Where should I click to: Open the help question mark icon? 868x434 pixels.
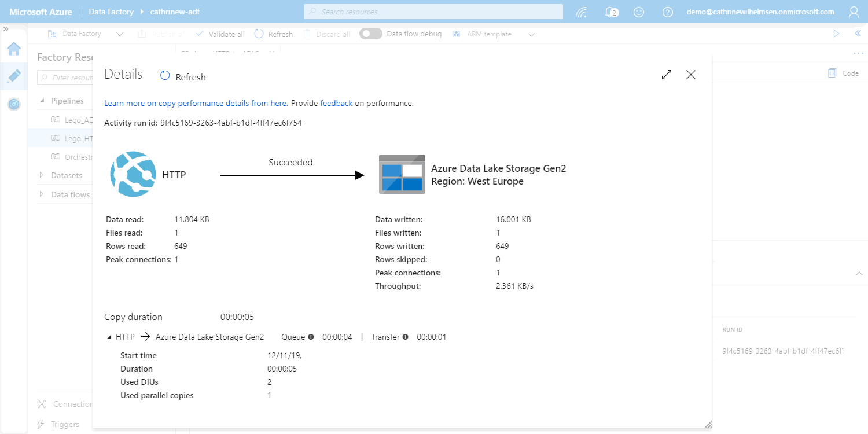pyautogui.click(x=668, y=12)
